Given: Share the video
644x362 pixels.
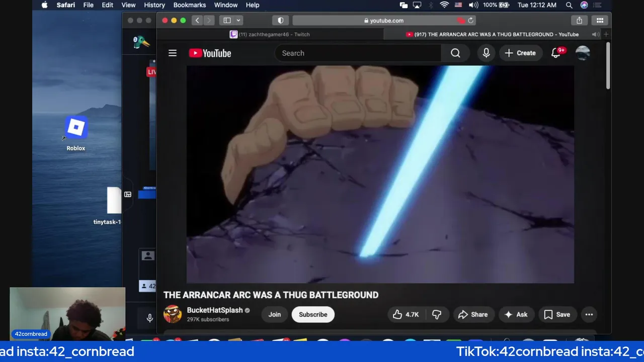Looking at the screenshot, I should coord(473,314).
